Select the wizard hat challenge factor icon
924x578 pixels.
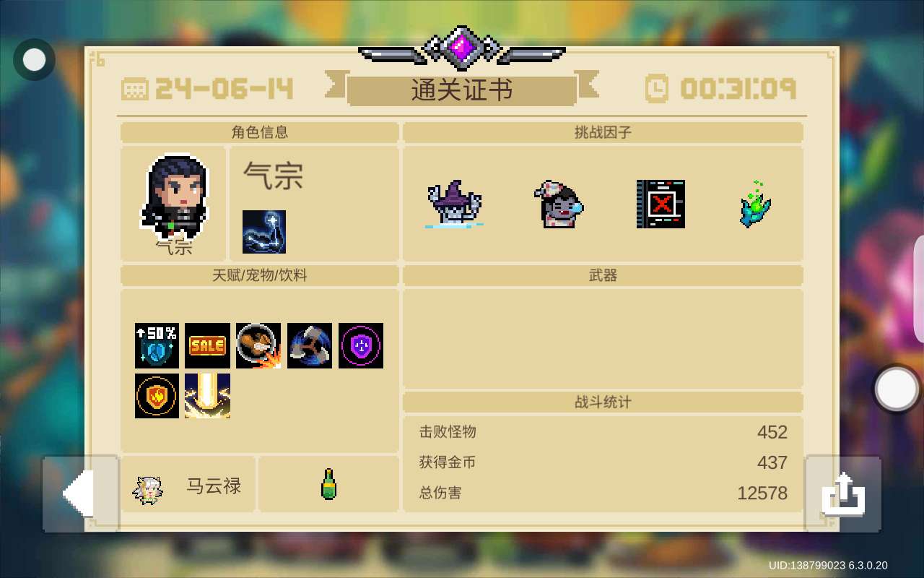454,204
